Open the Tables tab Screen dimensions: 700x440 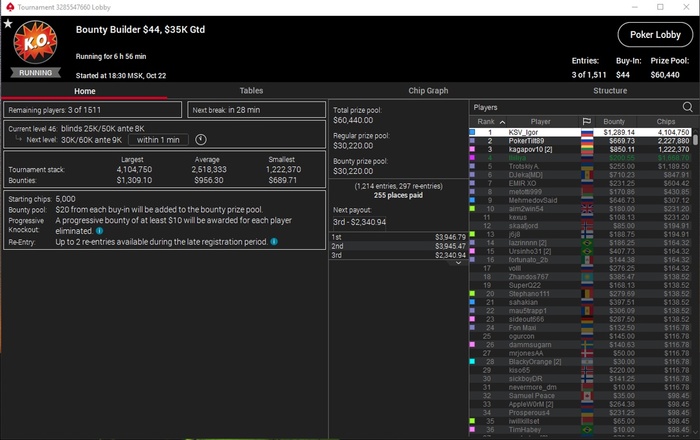pyautogui.click(x=251, y=91)
